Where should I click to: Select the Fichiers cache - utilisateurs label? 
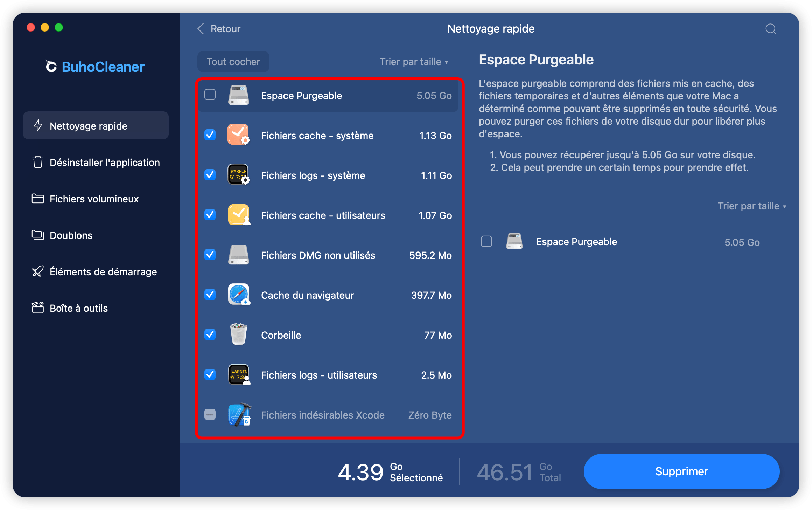click(323, 215)
